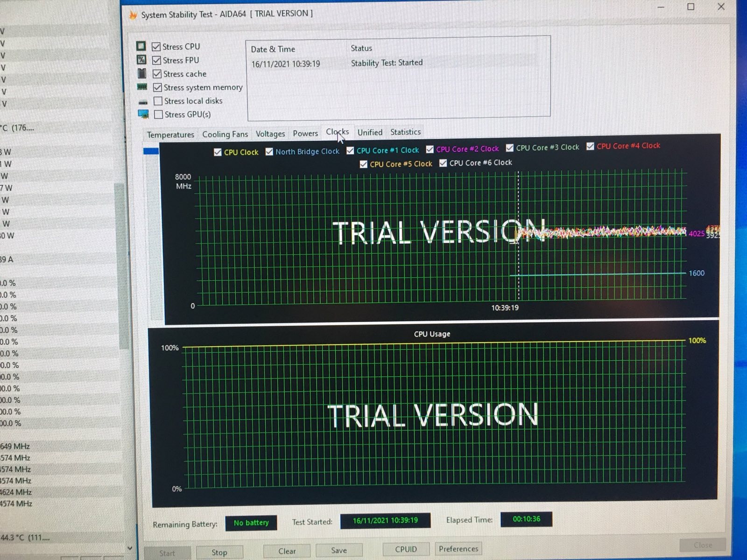Viewport: 747px width, 560px height.
Task: Switch to the Cooling Fans tab
Action: tap(225, 134)
